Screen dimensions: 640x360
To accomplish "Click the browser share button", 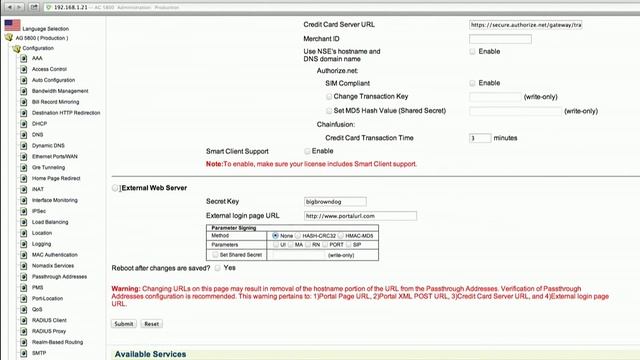I will 34,7.
